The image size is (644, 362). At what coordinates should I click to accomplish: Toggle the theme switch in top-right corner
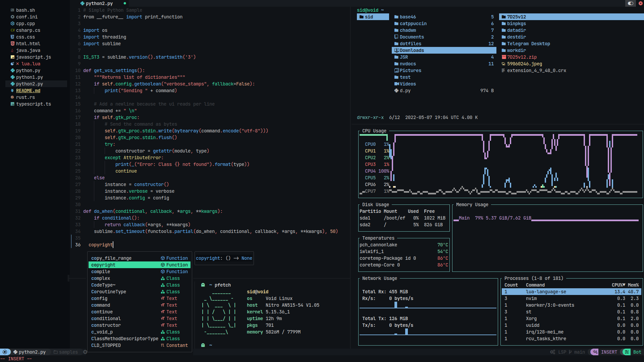pyautogui.click(x=630, y=3)
